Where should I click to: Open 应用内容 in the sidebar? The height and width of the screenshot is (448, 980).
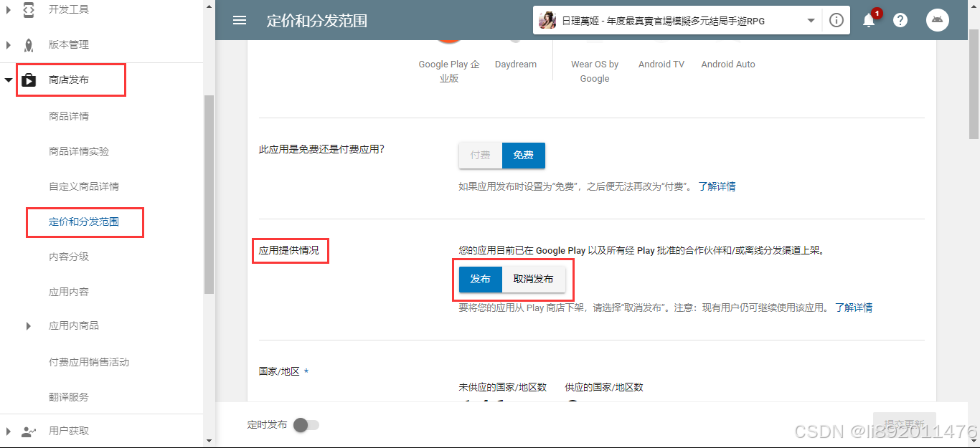[69, 292]
